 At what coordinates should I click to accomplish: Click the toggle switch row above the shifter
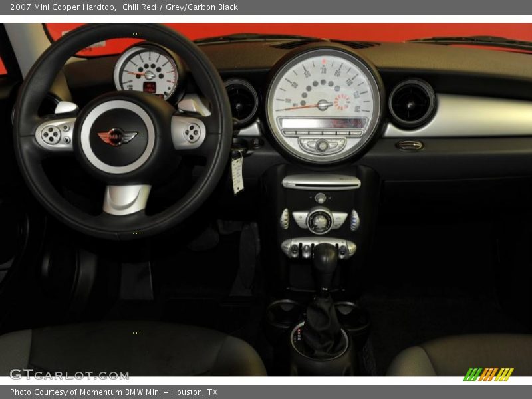coord(319,248)
